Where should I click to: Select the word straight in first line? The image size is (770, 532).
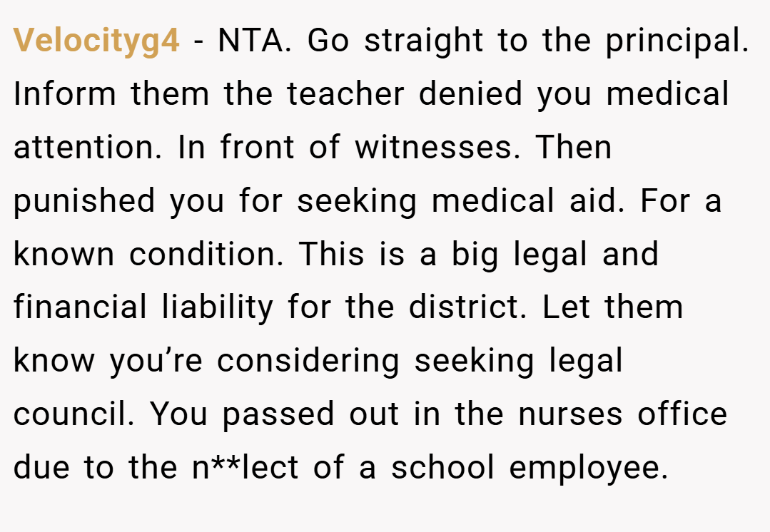click(424, 41)
